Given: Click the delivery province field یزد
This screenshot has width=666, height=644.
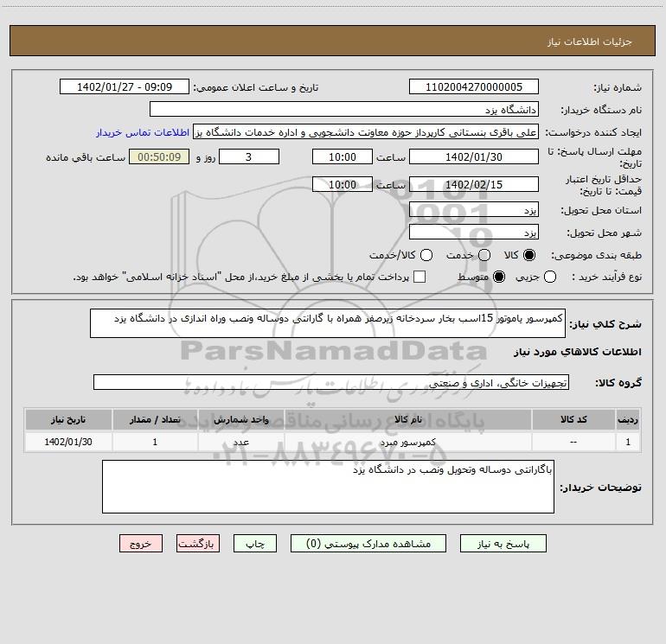Looking at the screenshot, I should click(474, 209).
